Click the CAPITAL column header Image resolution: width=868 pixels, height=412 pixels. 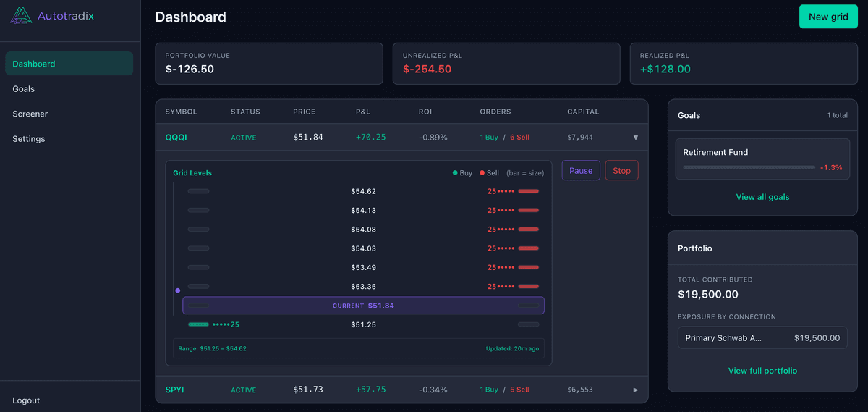(x=583, y=112)
